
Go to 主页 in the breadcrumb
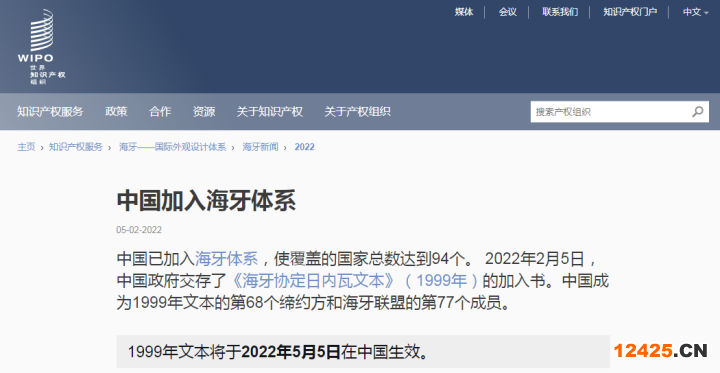[x=26, y=147]
